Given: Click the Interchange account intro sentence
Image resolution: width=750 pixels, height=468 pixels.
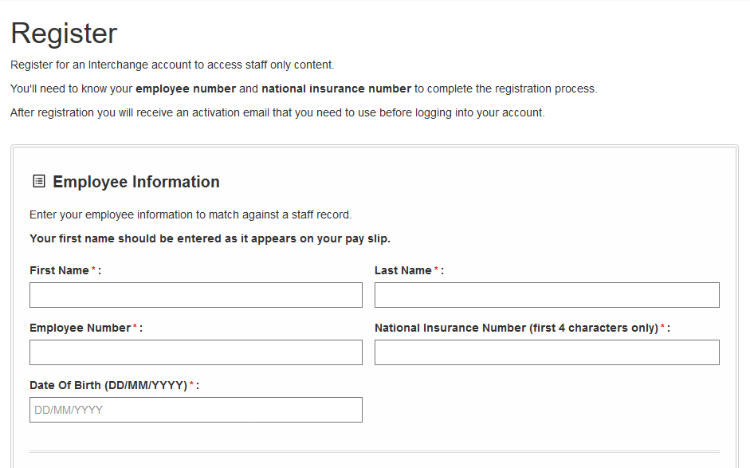Looking at the screenshot, I should (x=172, y=65).
